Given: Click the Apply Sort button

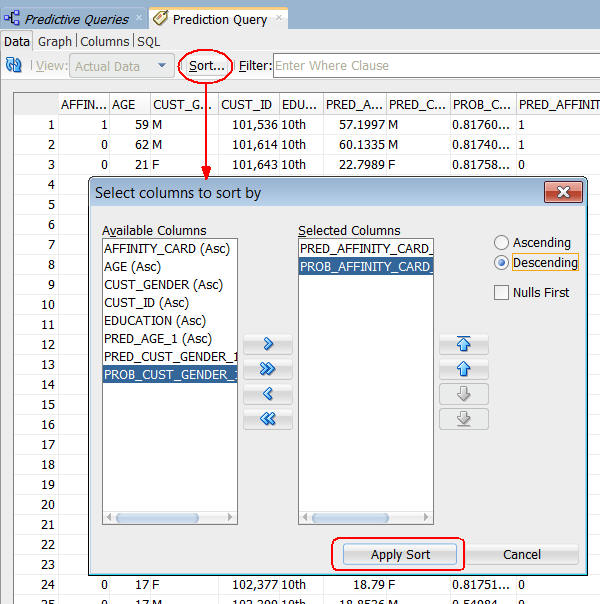Looking at the screenshot, I should tap(400, 554).
